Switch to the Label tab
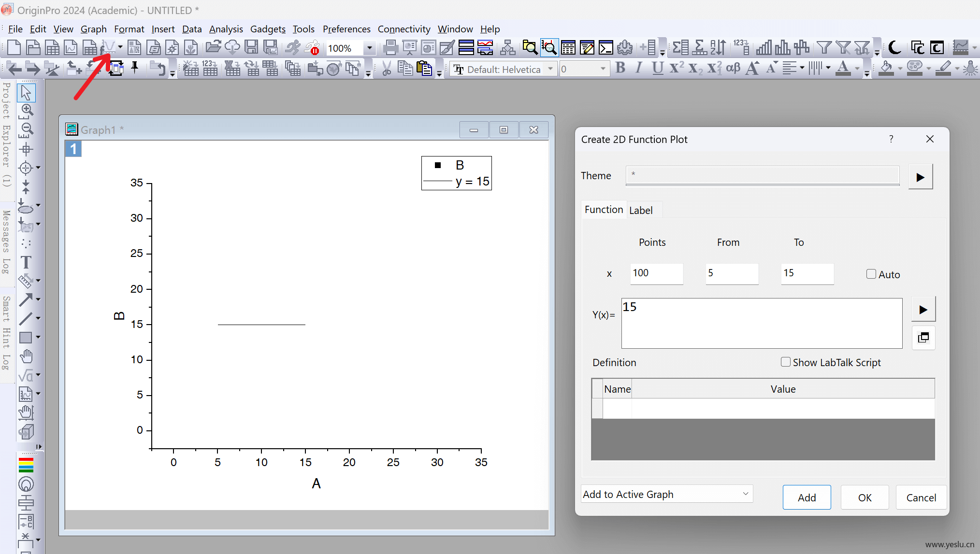Viewport: 980px width, 554px height. pyautogui.click(x=641, y=210)
